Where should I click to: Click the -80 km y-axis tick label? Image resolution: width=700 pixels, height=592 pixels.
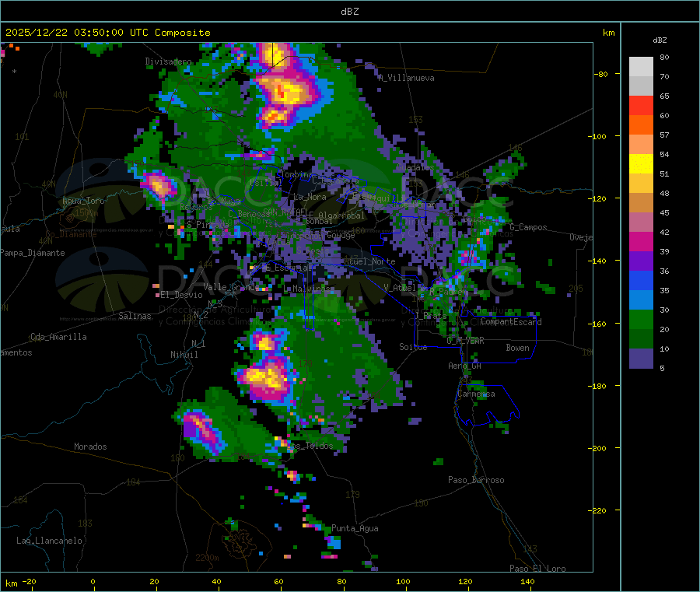(601, 74)
